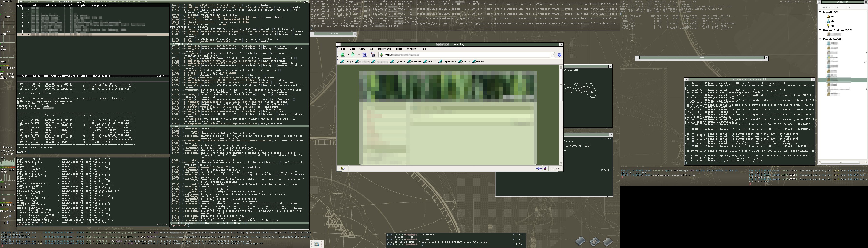The height and width of the screenshot is (248, 868).
Task: Collapse the People buddy group
Action: click(820, 39)
